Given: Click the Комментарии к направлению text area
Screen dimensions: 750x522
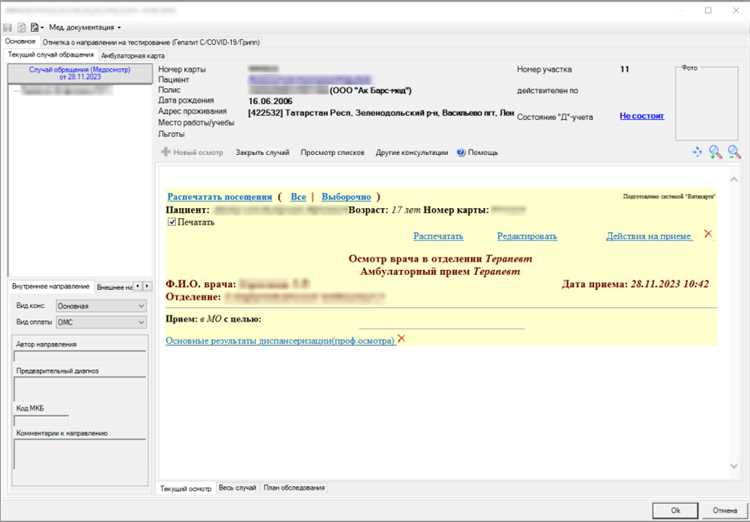Looking at the screenshot, I should click(80, 454).
